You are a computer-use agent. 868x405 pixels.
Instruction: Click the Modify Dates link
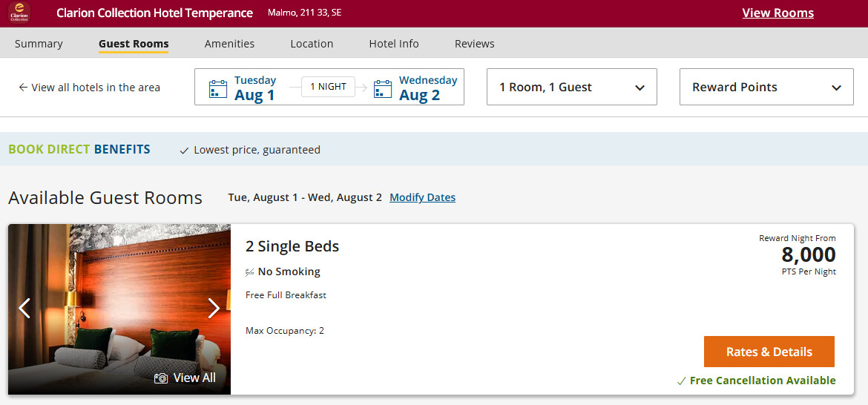[422, 197]
